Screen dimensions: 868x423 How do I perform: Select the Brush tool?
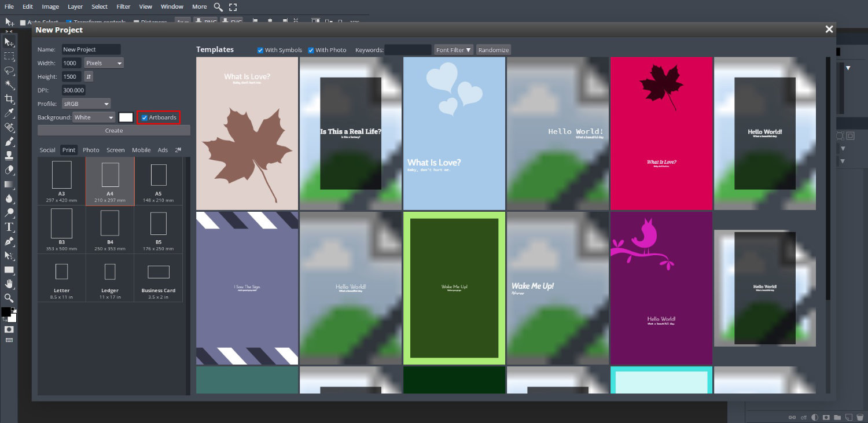click(x=9, y=141)
